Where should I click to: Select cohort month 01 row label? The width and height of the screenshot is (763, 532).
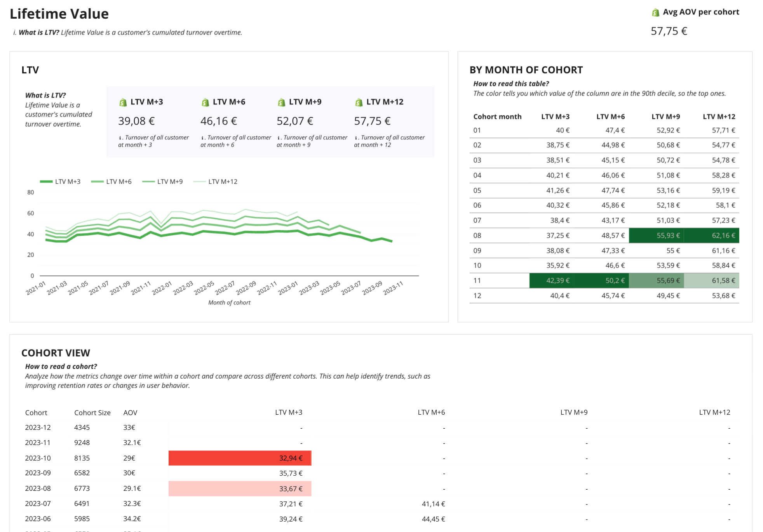(477, 130)
